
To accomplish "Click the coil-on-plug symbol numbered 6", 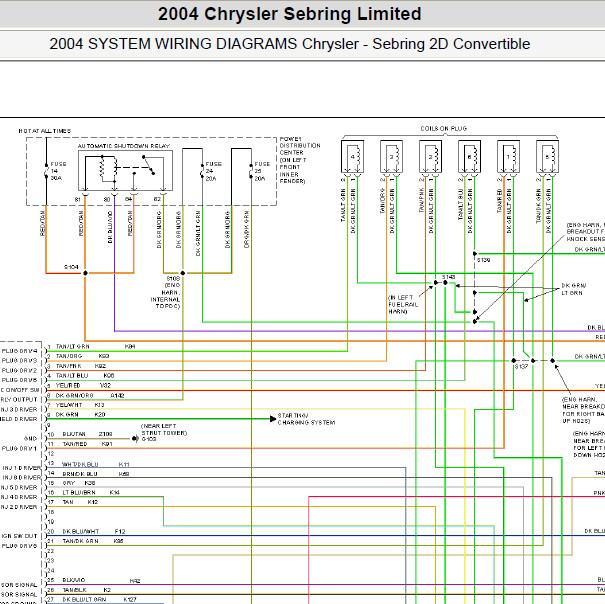I will pos(469,156).
